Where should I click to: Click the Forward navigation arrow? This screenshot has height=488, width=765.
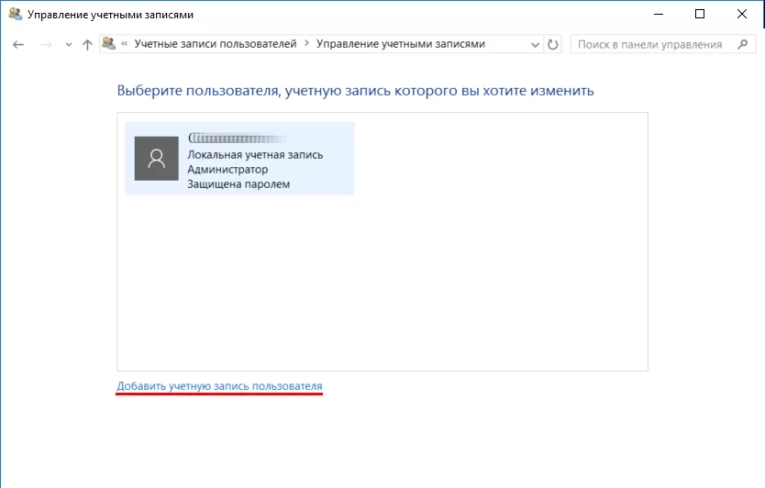[x=44, y=45]
